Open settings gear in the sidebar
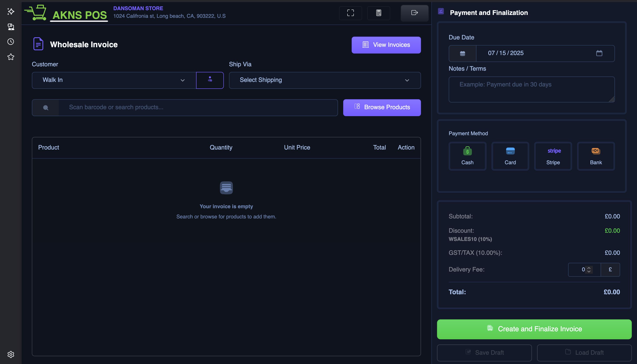This screenshot has height=364, width=637. [11, 354]
